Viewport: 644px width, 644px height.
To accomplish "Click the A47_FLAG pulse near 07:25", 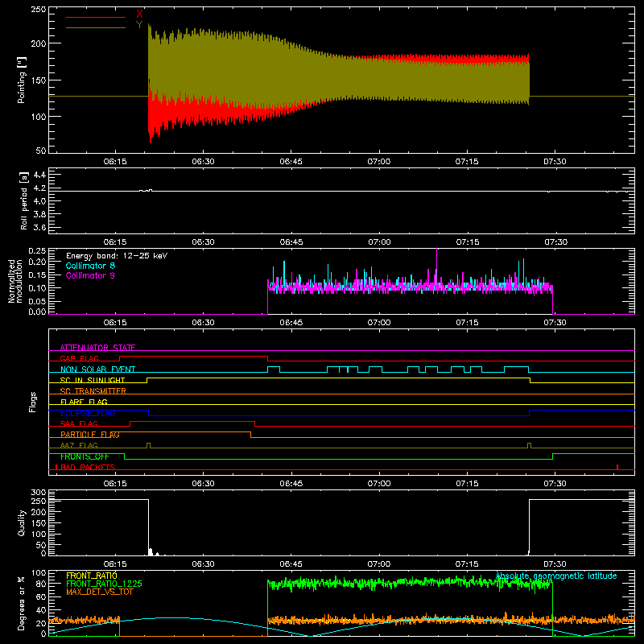I will coord(529,446).
